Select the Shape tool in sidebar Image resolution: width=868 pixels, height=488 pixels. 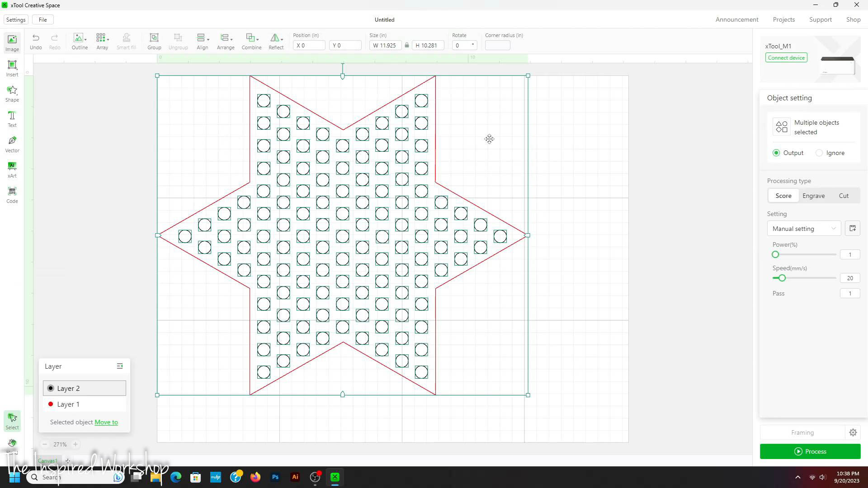(12, 93)
